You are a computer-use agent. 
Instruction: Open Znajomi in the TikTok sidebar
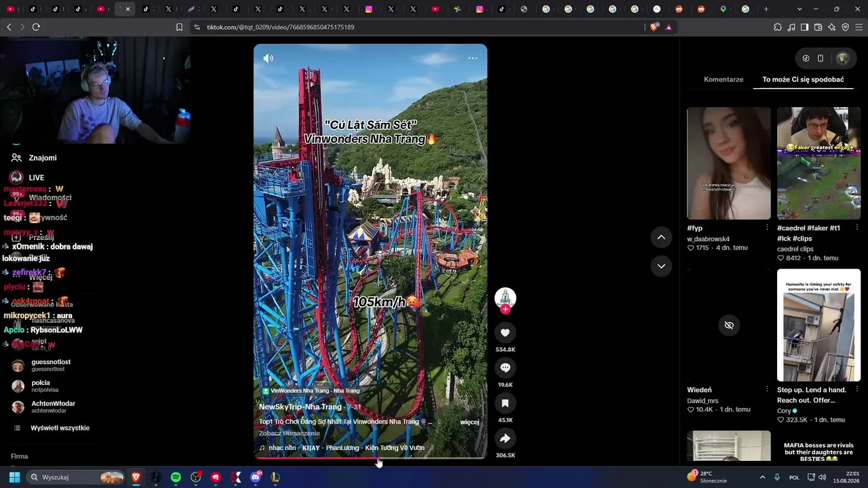[34, 158]
